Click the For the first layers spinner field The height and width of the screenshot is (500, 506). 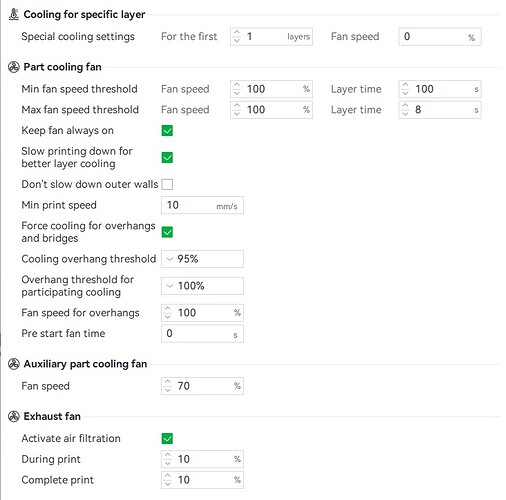[271, 37]
